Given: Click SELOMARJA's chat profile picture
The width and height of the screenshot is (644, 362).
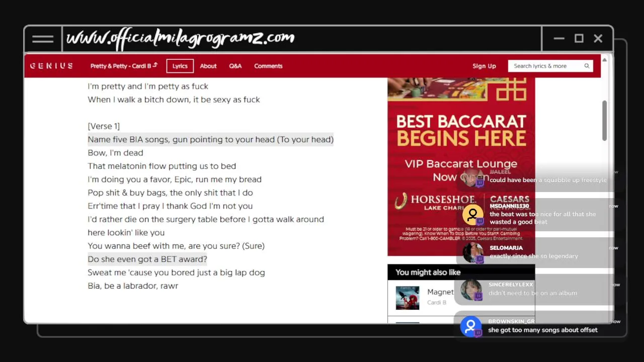Looking at the screenshot, I should [472, 252].
